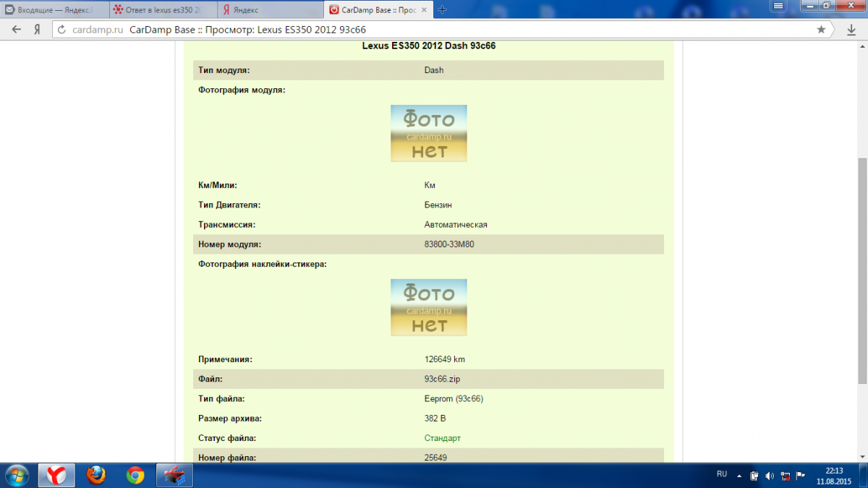Open the battery power tray icon
The width and height of the screenshot is (868, 488).
coord(754,476)
